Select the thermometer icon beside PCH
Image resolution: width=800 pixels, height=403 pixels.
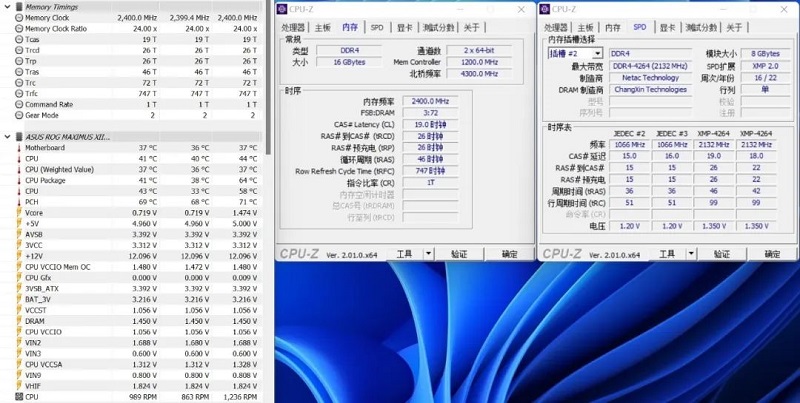pos(19,202)
